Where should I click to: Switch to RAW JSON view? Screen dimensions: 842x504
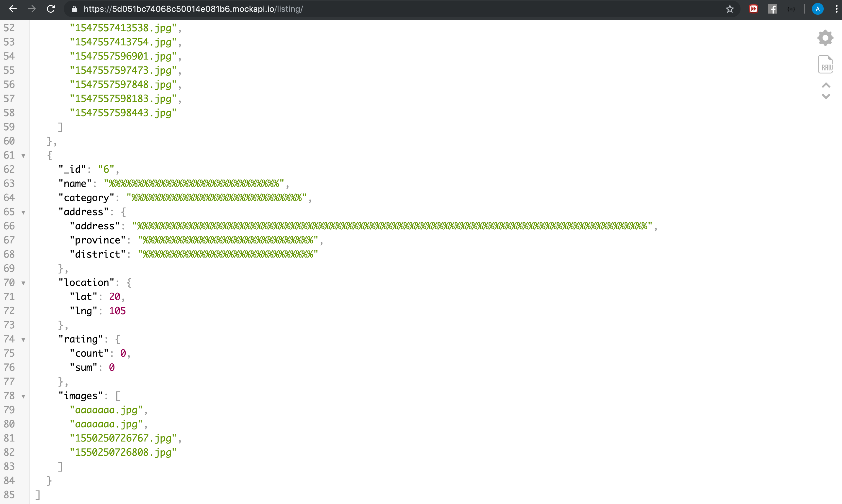tap(825, 64)
